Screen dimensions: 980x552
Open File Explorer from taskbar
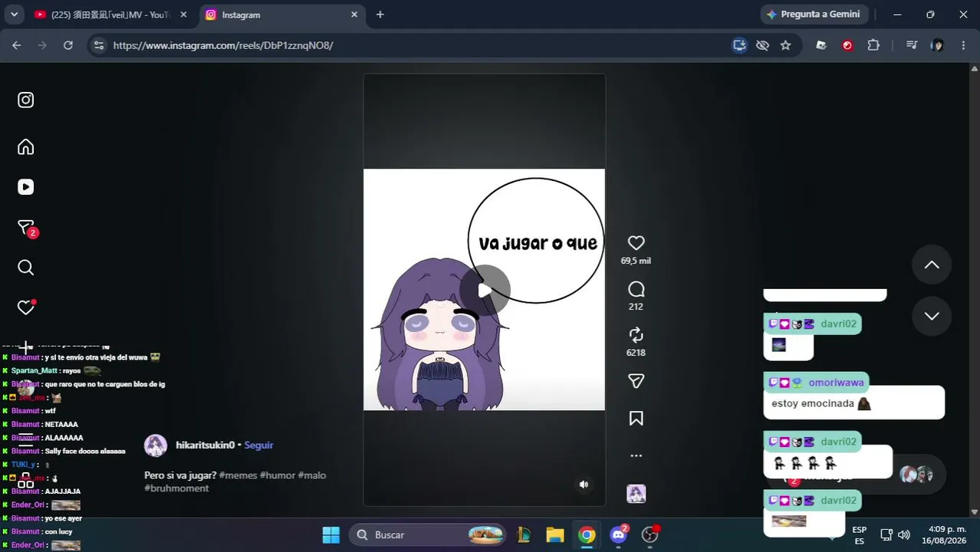tap(555, 535)
